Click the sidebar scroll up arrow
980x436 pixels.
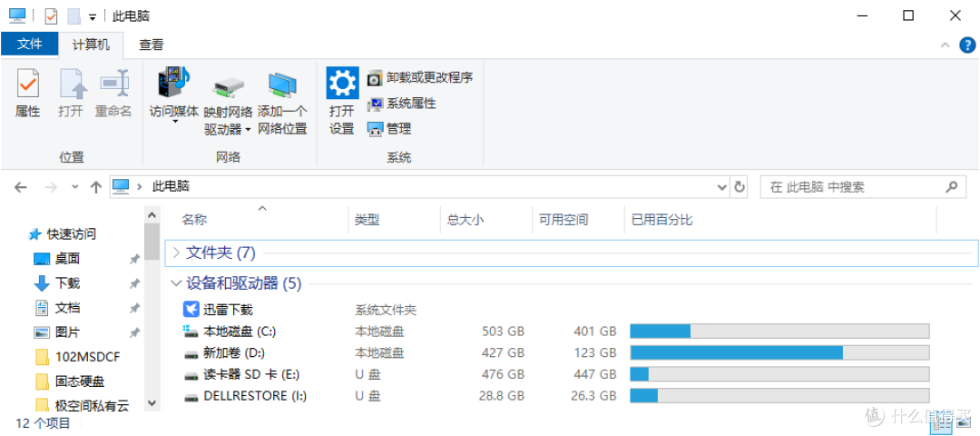tap(152, 215)
